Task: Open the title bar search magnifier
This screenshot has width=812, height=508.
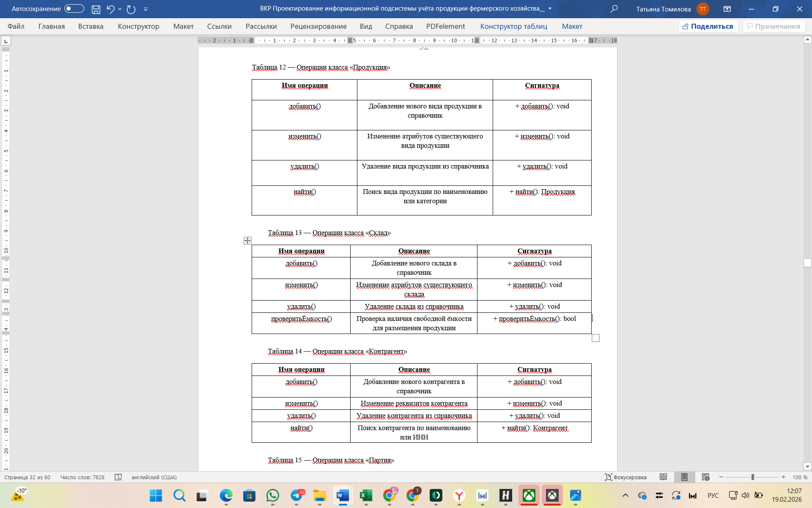Action: coord(614,9)
